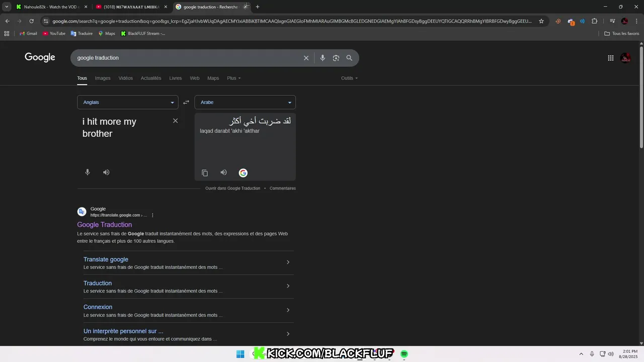
Task: Expand the Traduction sitelink chevron
Action: (x=288, y=286)
